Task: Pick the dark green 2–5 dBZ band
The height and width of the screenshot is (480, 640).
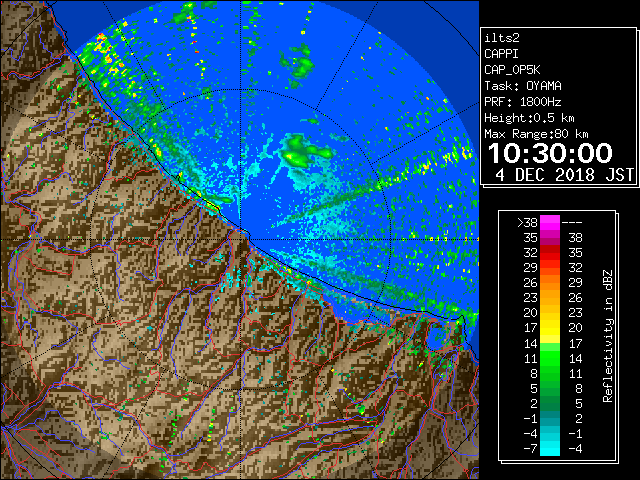Action: (550, 403)
